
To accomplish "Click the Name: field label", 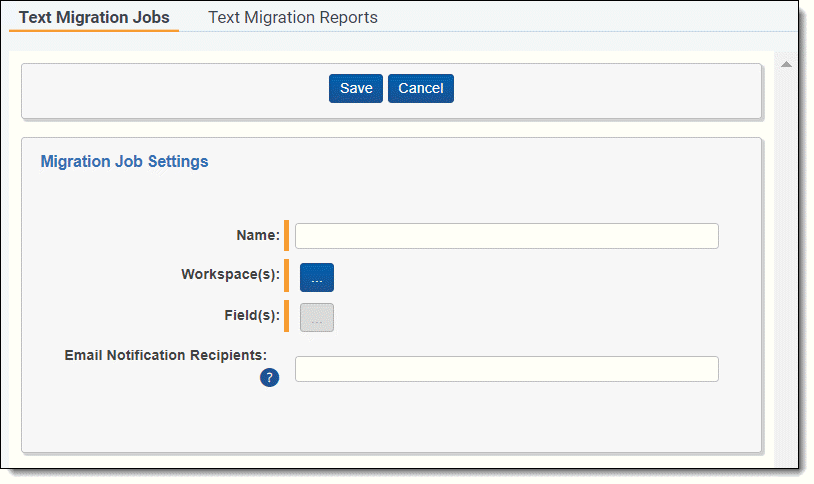I will 258,236.
